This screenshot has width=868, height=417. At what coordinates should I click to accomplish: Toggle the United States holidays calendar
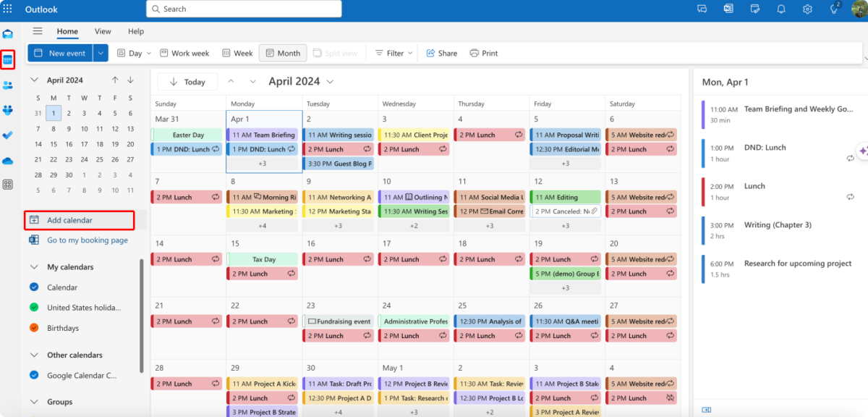34,308
